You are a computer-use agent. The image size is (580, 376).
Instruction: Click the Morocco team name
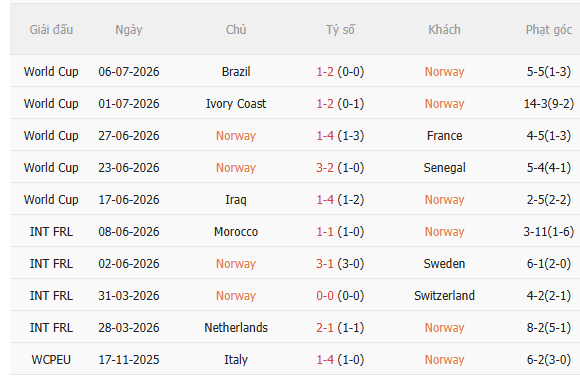[236, 232]
